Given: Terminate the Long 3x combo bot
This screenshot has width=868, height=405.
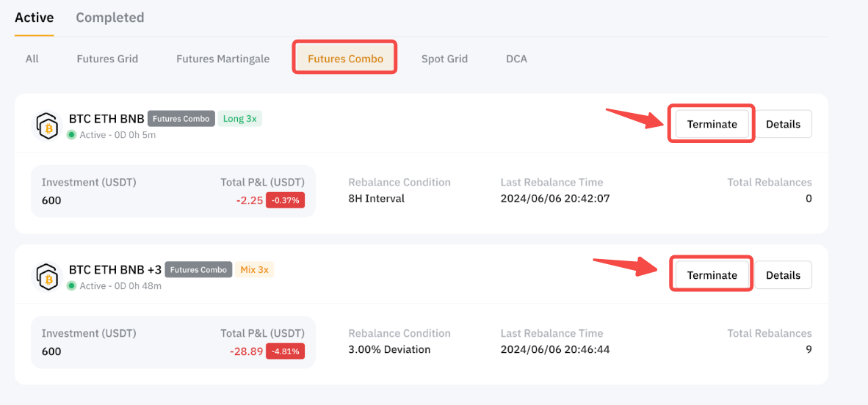Looking at the screenshot, I should coord(712,124).
